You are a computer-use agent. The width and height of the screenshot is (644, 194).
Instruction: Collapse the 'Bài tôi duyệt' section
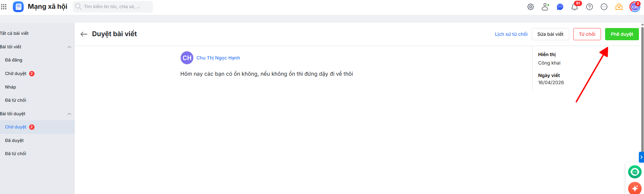pyautogui.click(x=69, y=114)
